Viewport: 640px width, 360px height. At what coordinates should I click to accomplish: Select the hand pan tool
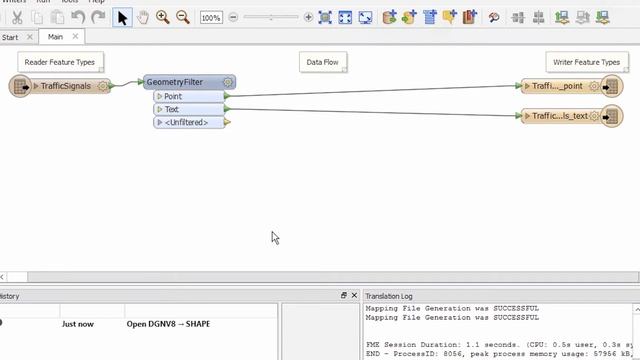pyautogui.click(x=142, y=18)
